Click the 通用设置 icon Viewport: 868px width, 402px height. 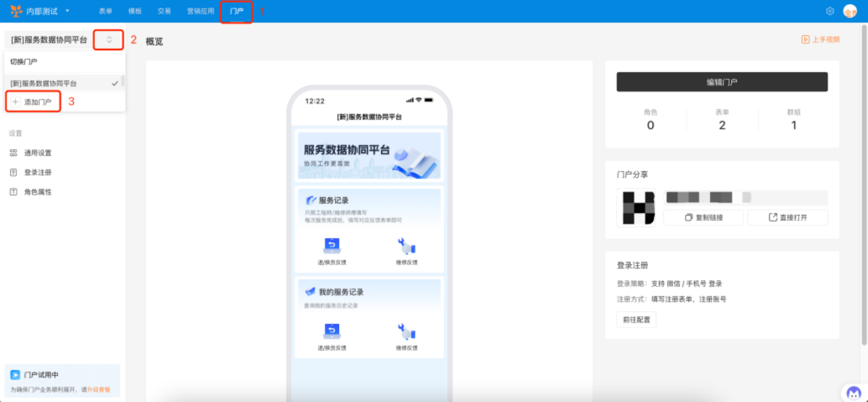click(x=14, y=153)
